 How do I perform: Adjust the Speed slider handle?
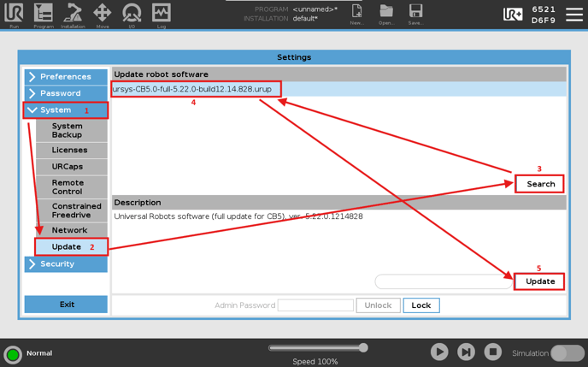tap(363, 348)
